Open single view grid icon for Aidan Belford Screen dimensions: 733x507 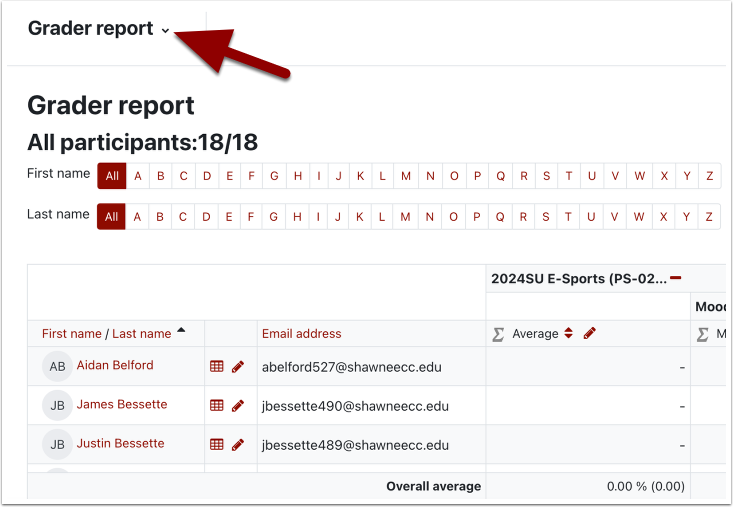216,367
